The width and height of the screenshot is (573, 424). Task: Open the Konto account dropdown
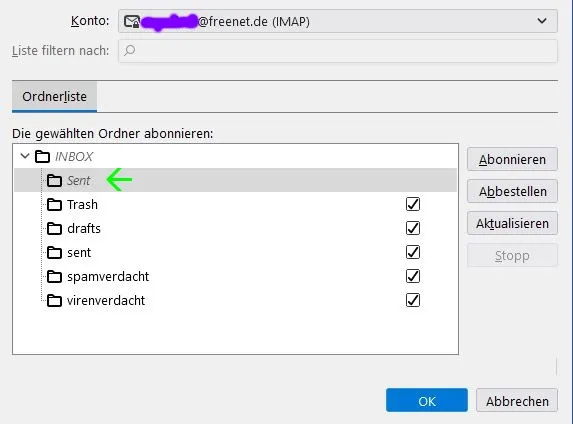click(x=338, y=22)
